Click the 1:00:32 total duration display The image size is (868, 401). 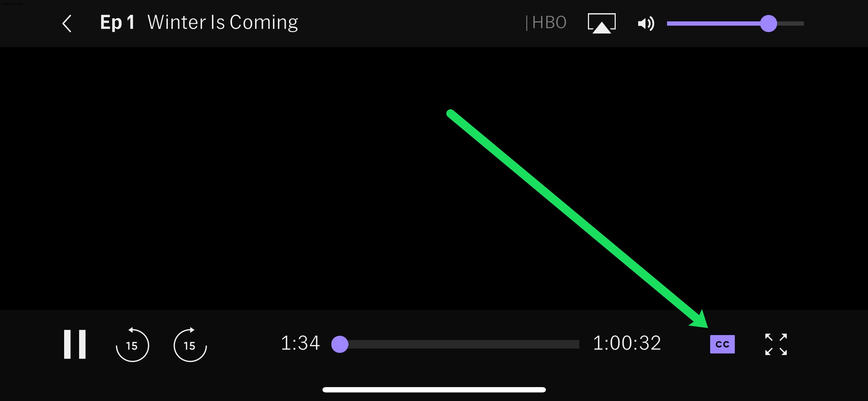click(627, 343)
